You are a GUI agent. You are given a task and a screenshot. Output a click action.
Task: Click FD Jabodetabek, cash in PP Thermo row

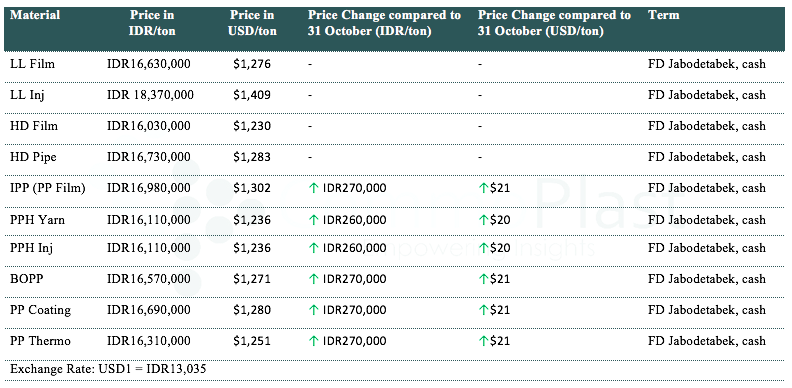(x=707, y=341)
